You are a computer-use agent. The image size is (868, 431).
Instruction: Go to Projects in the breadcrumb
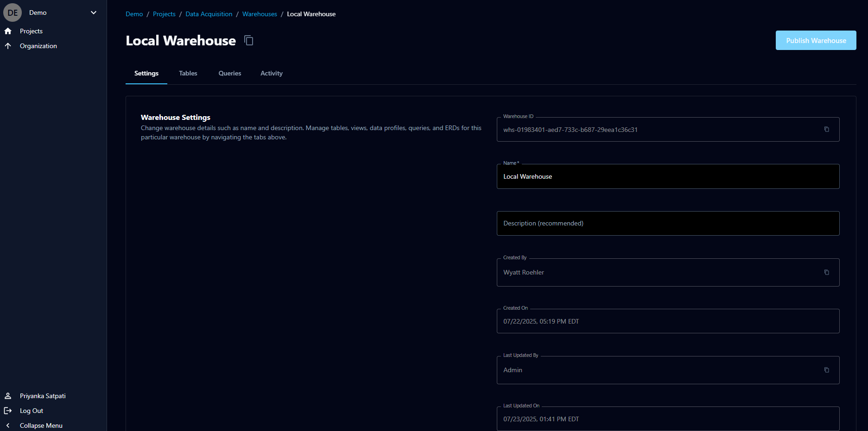(164, 14)
